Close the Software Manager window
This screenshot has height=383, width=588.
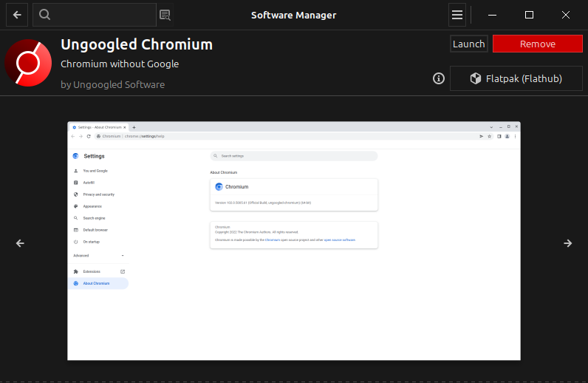566,15
